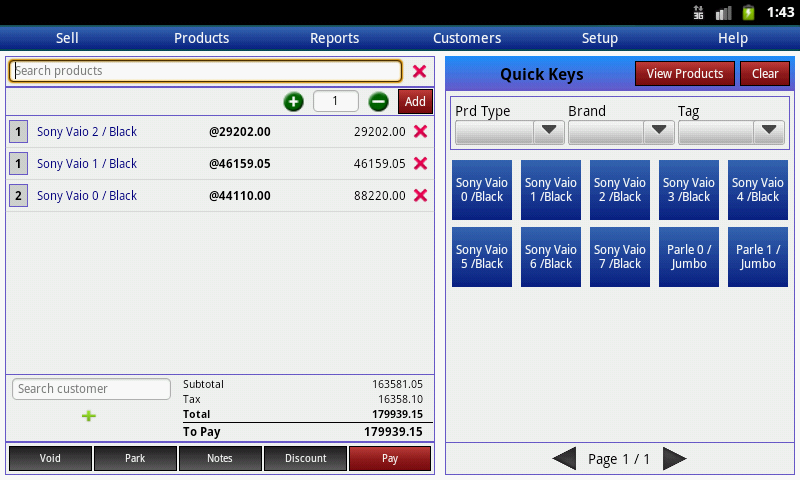This screenshot has width=800, height=480.
Task: Open Sony Vaio 2 / Black item link
Action: [x=87, y=132]
